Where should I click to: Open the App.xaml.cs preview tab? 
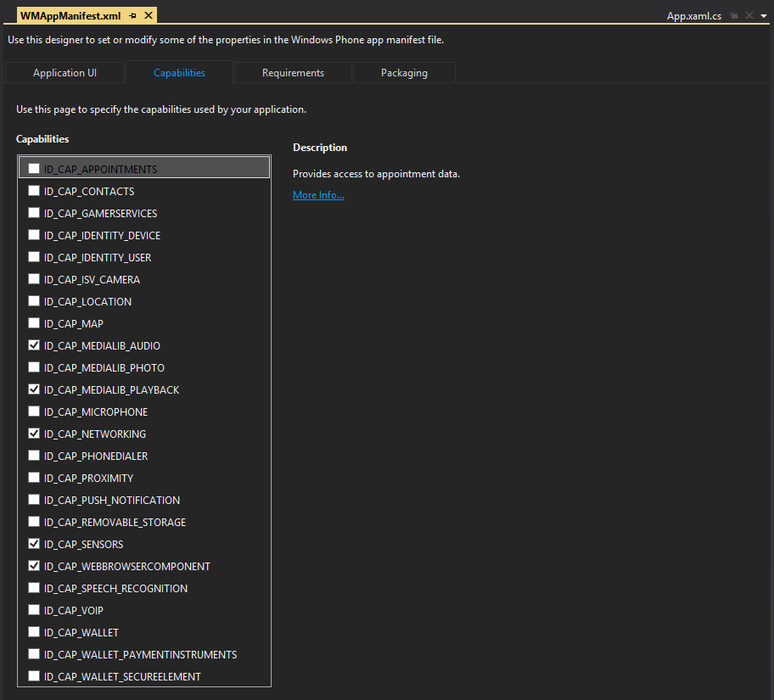click(x=694, y=16)
